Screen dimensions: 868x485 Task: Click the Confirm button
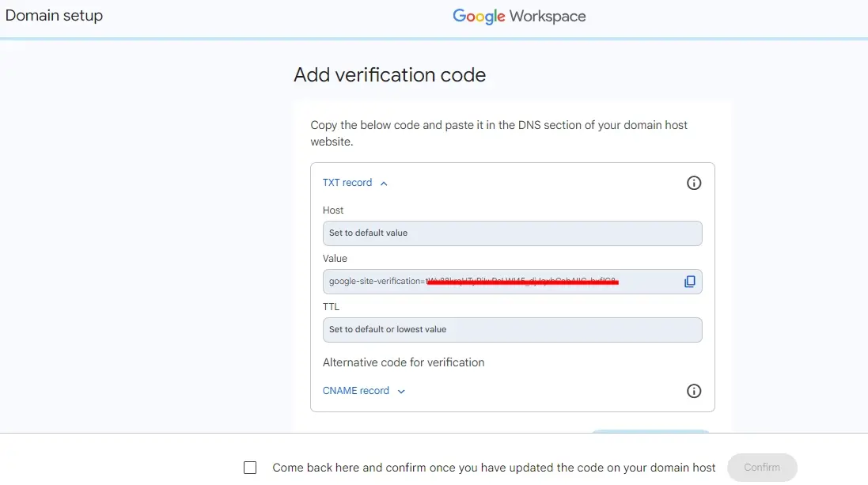point(762,468)
